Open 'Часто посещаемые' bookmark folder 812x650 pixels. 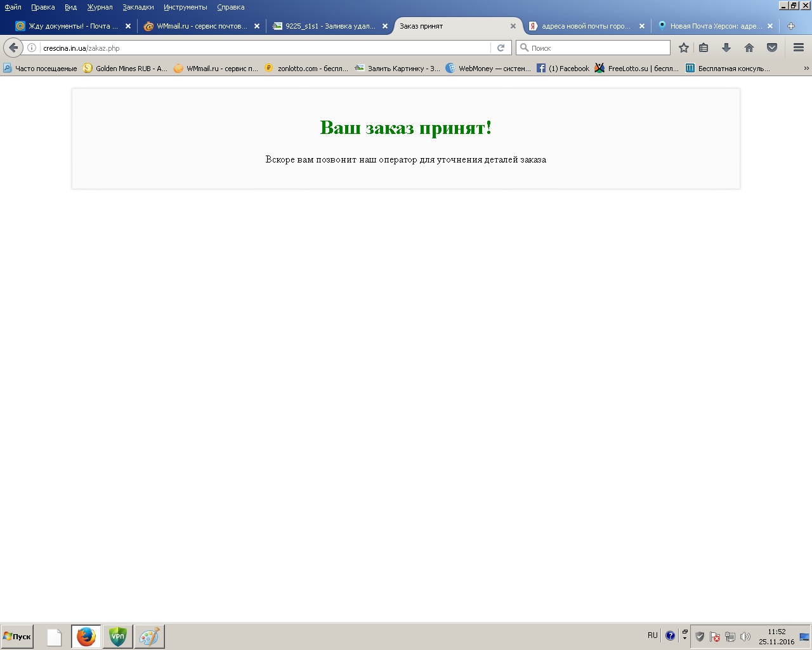(40, 69)
